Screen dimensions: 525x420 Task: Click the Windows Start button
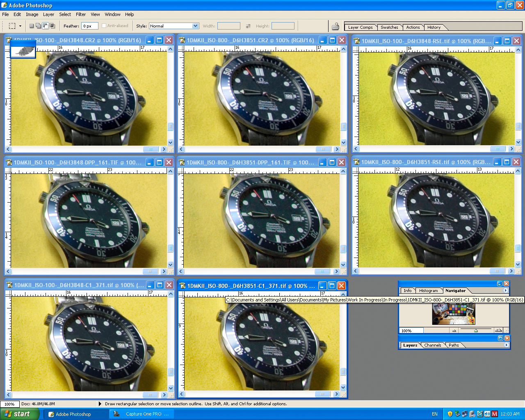[x=20, y=414]
